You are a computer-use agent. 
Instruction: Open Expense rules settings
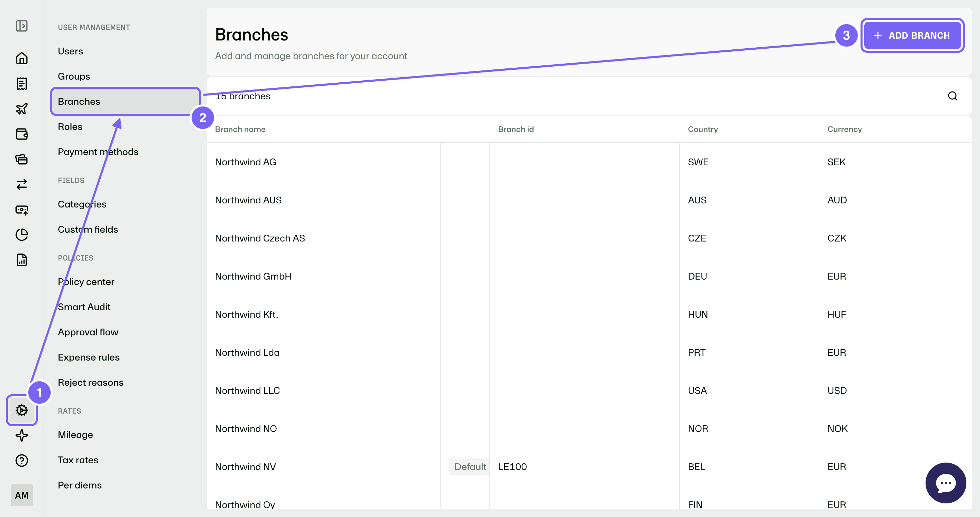click(x=88, y=357)
